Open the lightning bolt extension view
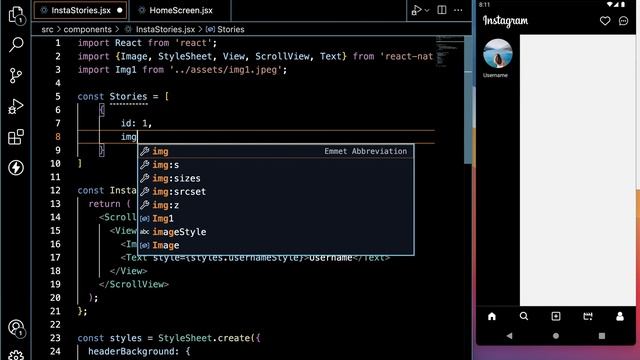Image resolution: width=640 pixels, height=360 pixels. 16,168
